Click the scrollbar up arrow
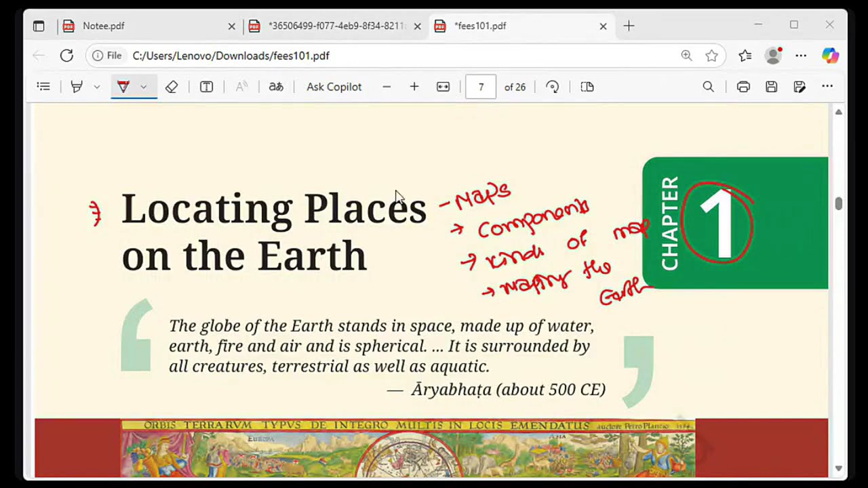The height and width of the screenshot is (488, 868). tap(839, 112)
